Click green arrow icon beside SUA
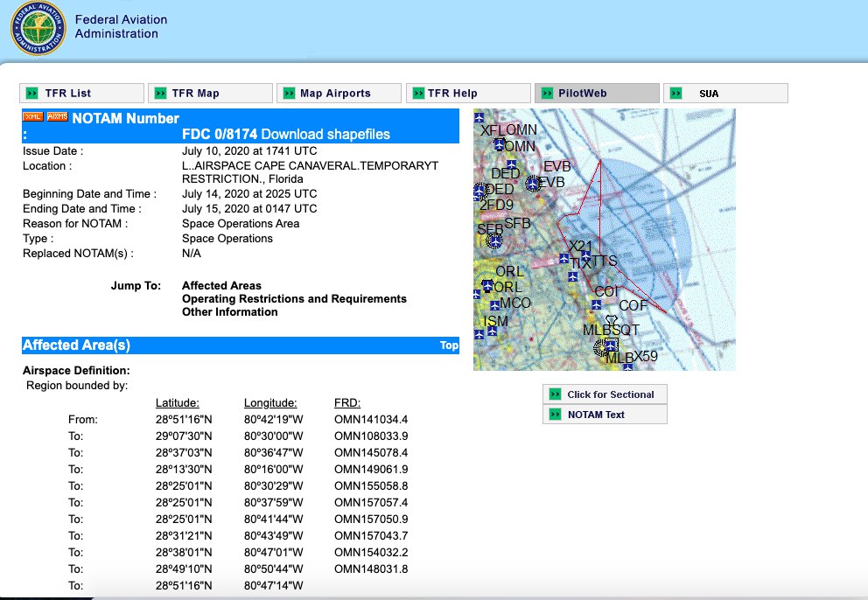The width and height of the screenshot is (868, 600). click(675, 93)
